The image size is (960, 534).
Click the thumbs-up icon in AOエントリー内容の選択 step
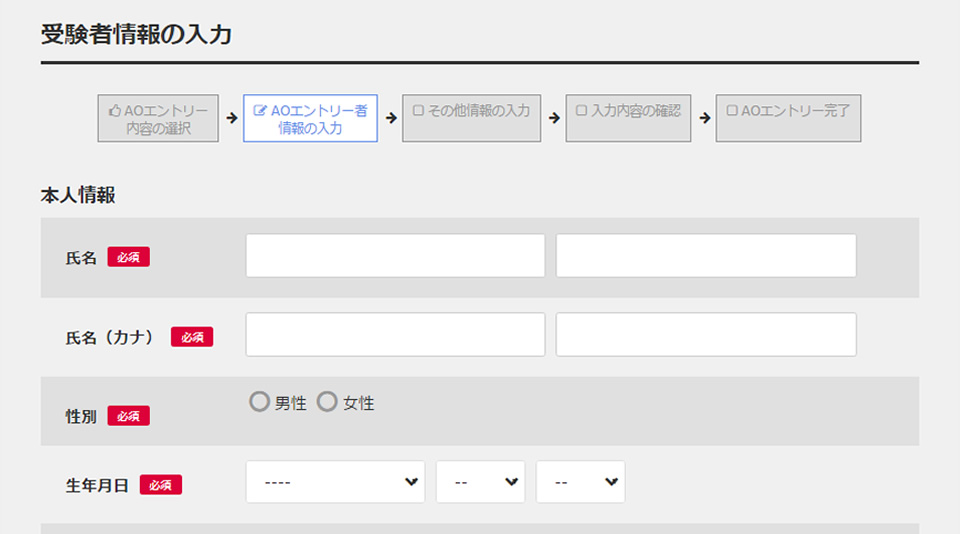115,111
